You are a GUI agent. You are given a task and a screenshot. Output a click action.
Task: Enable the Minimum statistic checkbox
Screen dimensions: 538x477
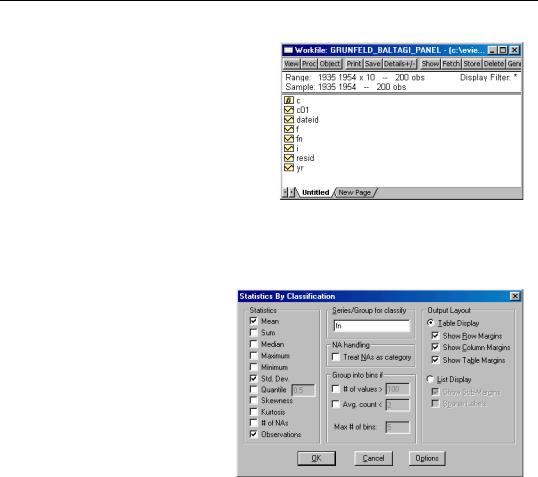(x=253, y=367)
